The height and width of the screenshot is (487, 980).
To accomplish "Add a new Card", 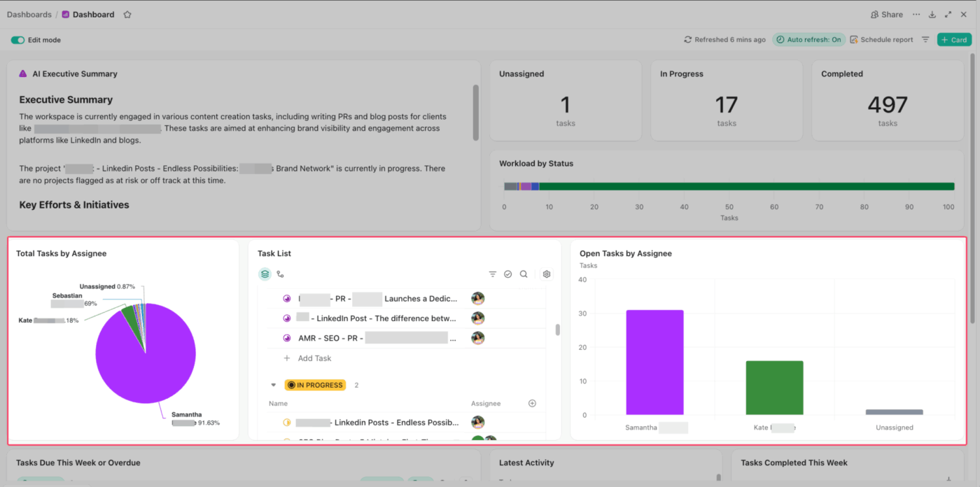I will (x=954, y=40).
